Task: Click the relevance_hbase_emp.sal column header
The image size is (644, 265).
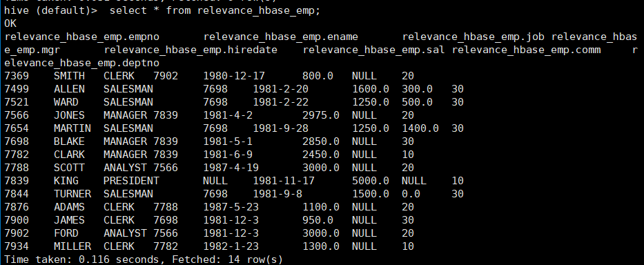Action: point(373,50)
